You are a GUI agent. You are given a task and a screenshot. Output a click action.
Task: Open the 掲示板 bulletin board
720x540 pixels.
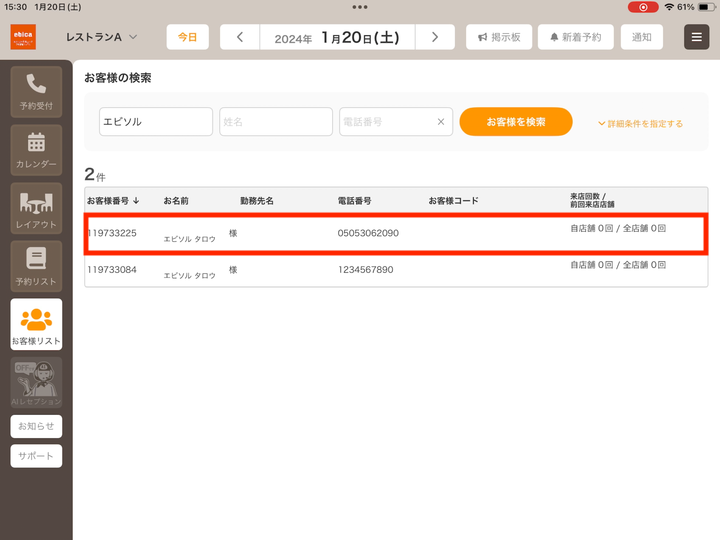click(499, 37)
